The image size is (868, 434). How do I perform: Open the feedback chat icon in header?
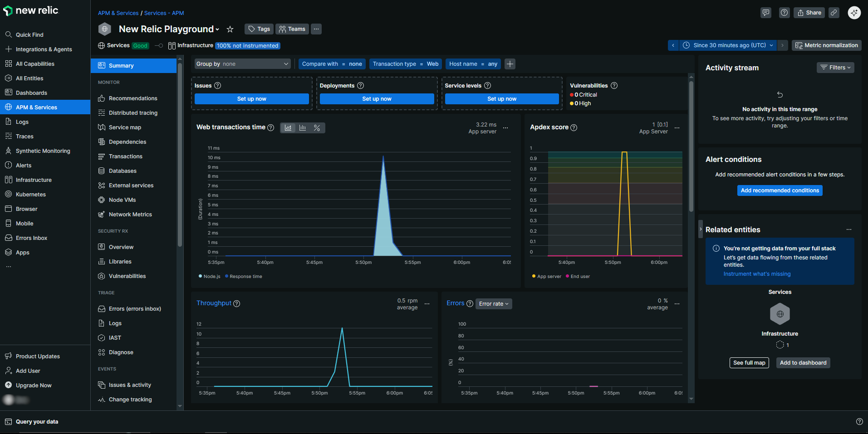(765, 13)
